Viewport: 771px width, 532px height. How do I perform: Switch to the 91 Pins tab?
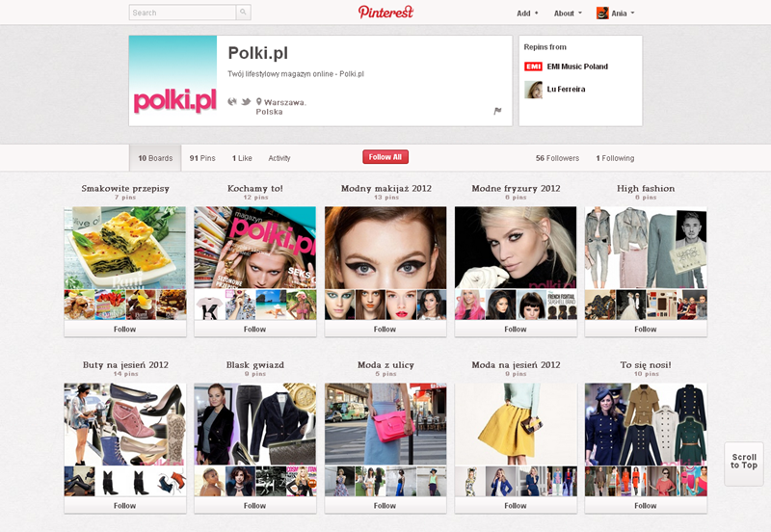tap(202, 158)
